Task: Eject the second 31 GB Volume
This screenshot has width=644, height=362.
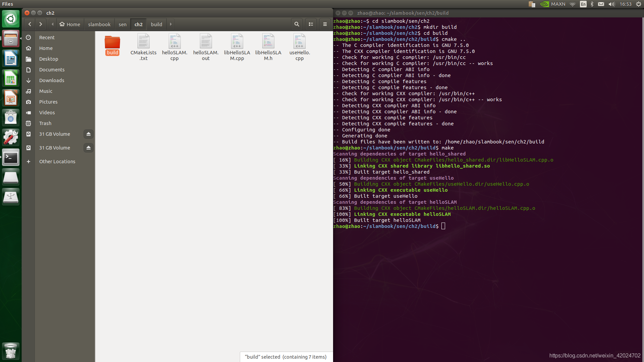Action: pyautogui.click(x=89, y=148)
